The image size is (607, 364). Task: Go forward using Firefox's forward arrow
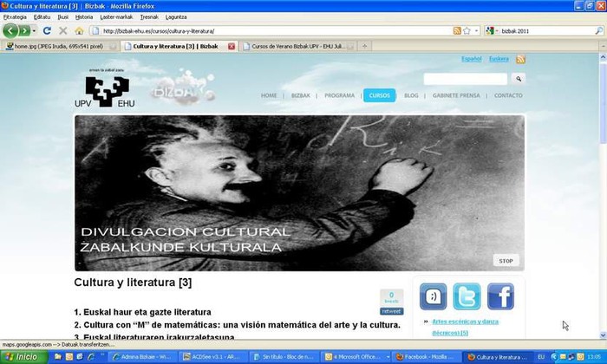(24, 30)
